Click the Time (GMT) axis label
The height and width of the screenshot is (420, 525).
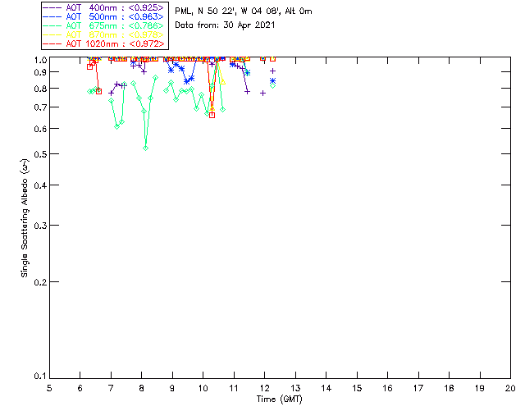[280, 399]
